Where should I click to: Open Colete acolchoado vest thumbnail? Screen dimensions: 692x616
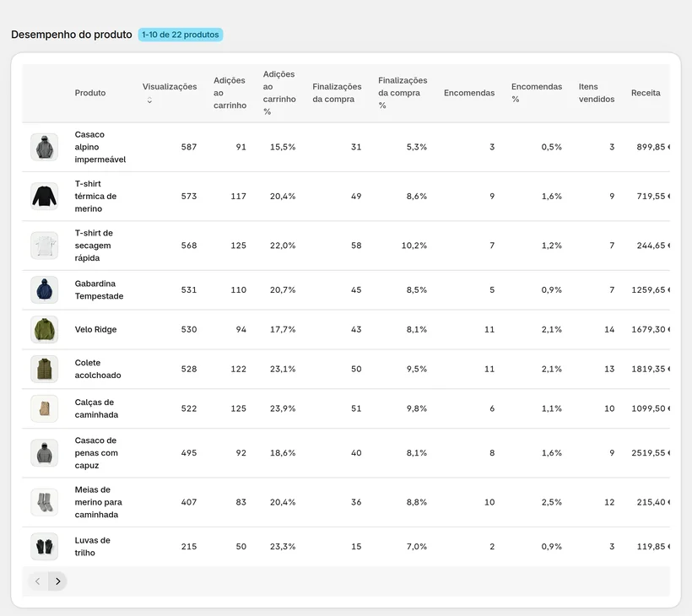44,369
